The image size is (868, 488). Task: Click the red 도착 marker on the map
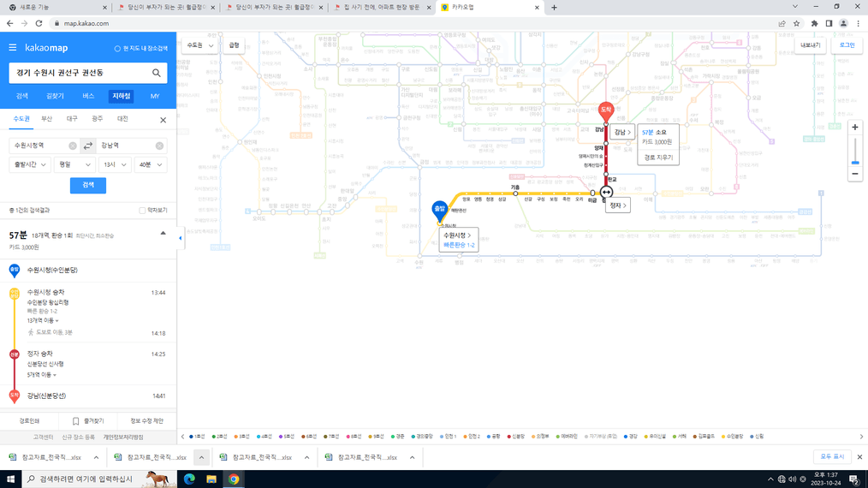pos(606,110)
